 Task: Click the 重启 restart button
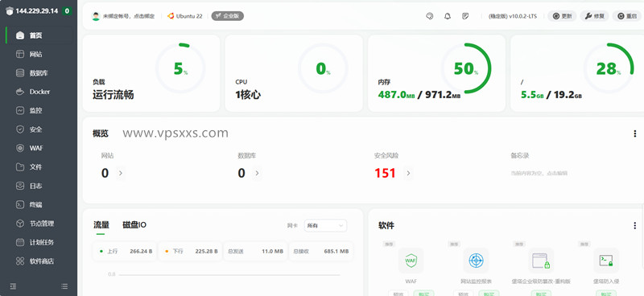(x=627, y=16)
